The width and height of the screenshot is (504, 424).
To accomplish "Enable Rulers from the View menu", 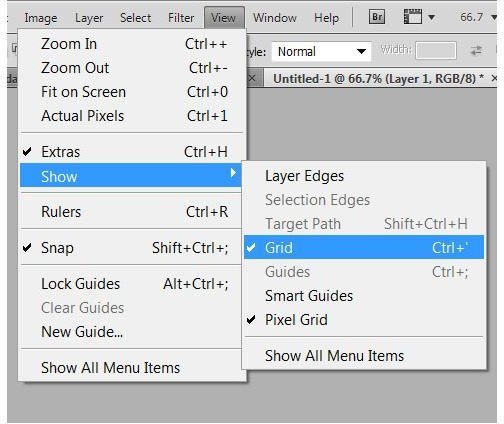I will click(131, 212).
